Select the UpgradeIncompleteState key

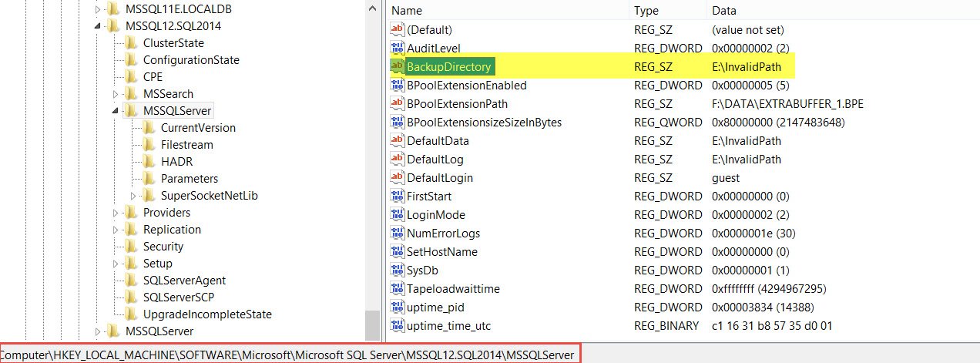point(207,314)
